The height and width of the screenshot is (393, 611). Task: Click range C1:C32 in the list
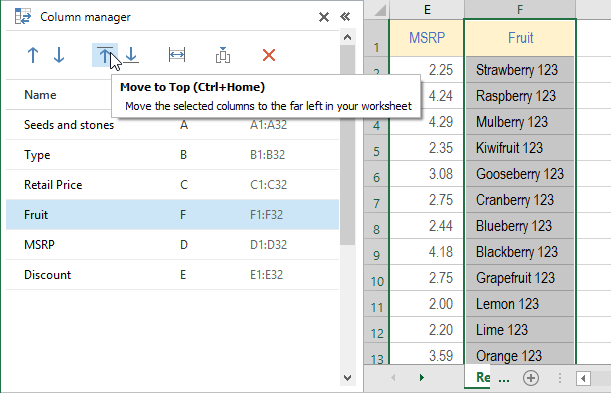coord(268,185)
